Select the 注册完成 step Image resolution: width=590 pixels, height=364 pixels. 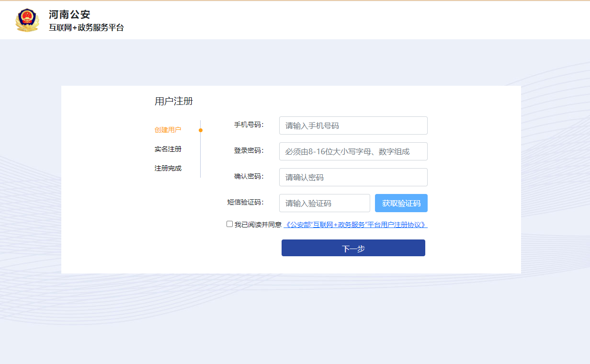click(x=168, y=169)
